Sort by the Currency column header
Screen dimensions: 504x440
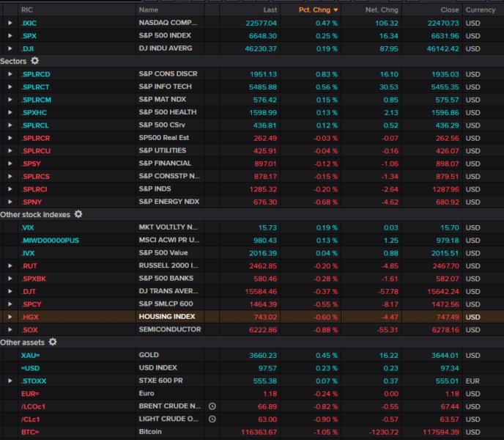(x=481, y=10)
